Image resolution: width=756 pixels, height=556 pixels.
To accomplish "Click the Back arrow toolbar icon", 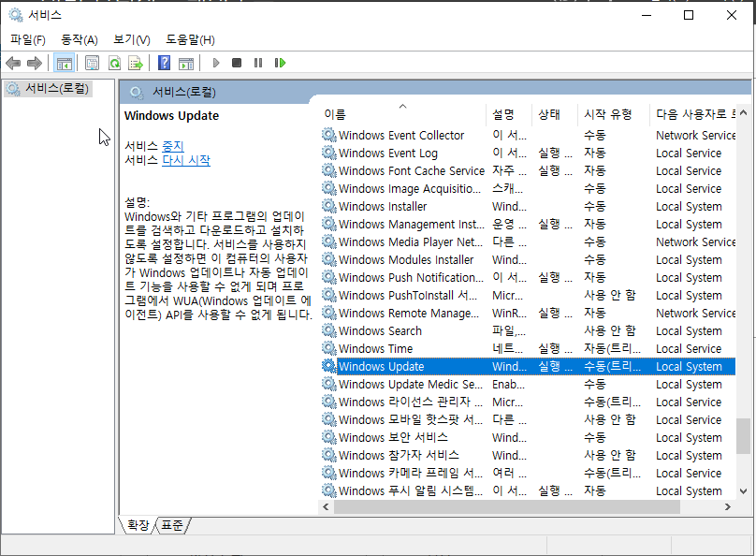I will pyautogui.click(x=13, y=63).
